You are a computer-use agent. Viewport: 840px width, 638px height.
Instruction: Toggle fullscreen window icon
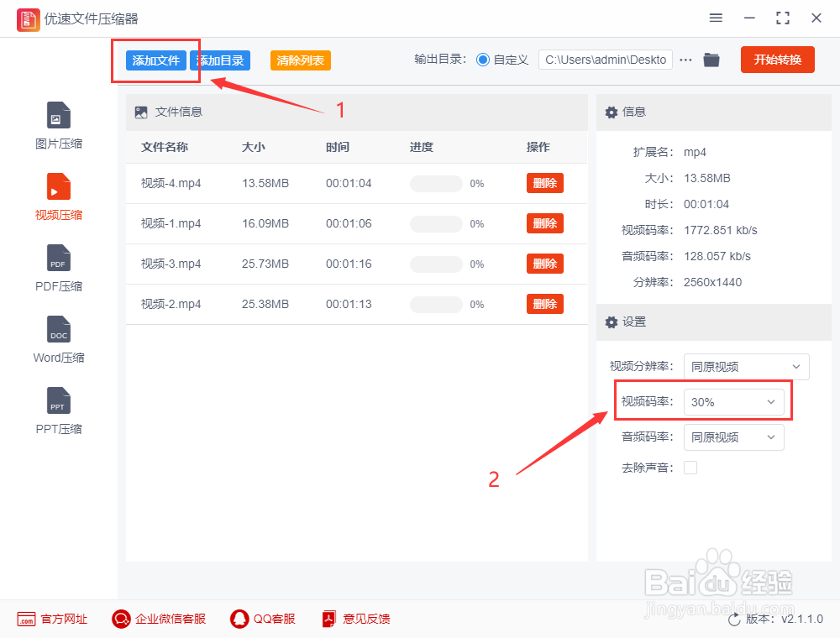tap(783, 18)
